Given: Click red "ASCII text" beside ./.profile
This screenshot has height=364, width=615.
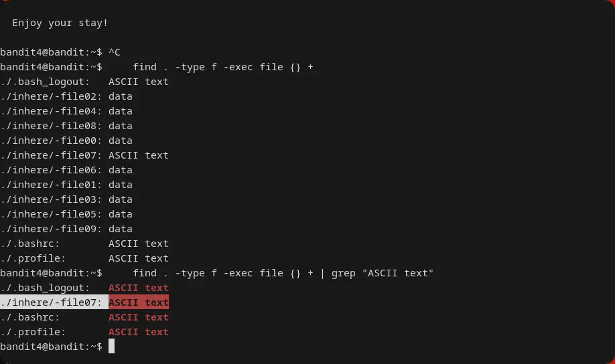Looking at the screenshot, I should point(138,332).
